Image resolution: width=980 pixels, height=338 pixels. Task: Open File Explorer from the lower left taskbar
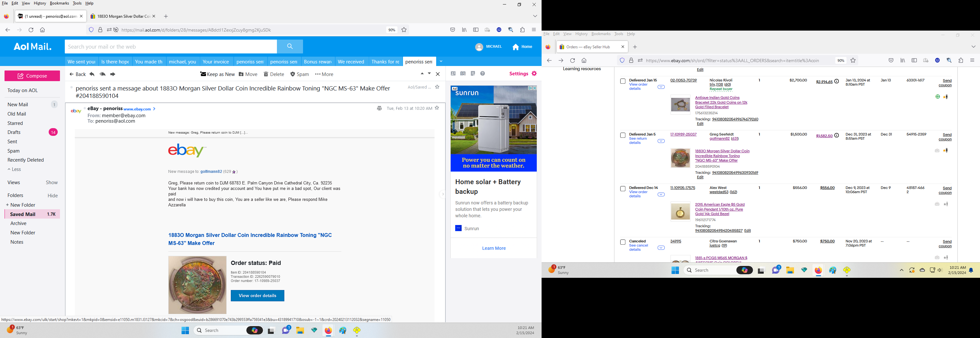click(300, 330)
